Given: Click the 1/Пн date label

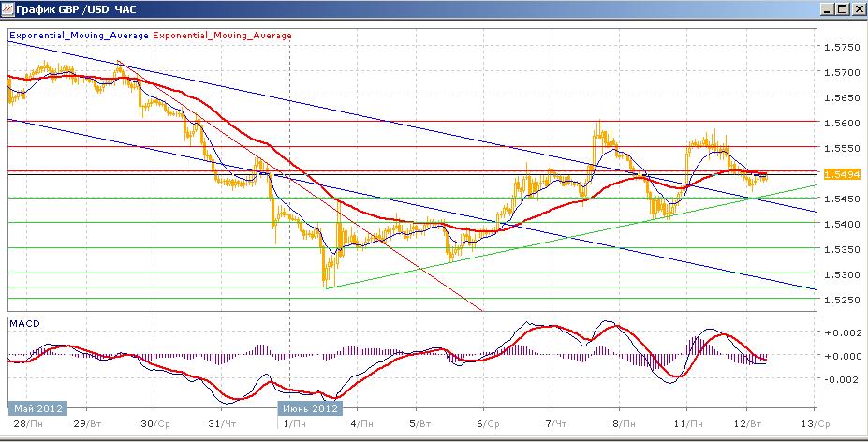Looking at the screenshot, I should click(295, 423).
